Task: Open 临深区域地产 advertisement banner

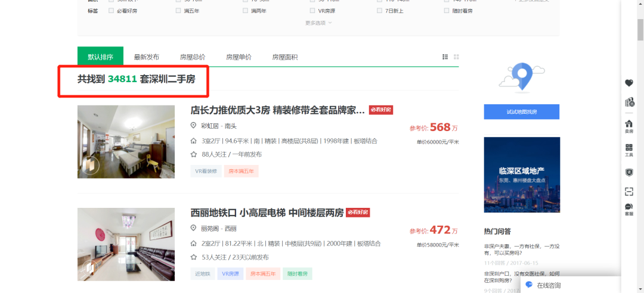Action: pyautogui.click(x=522, y=174)
